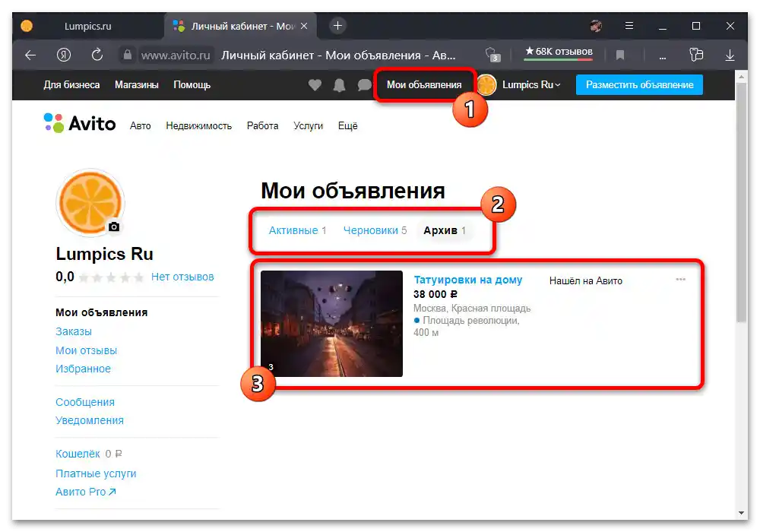Open the browser hamburger menu
Viewport: 760px width, 532px height.
pyautogui.click(x=629, y=26)
